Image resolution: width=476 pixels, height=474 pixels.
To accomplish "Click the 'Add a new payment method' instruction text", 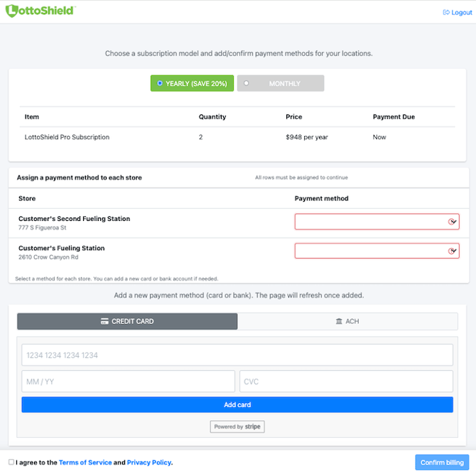I will point(239,296).
